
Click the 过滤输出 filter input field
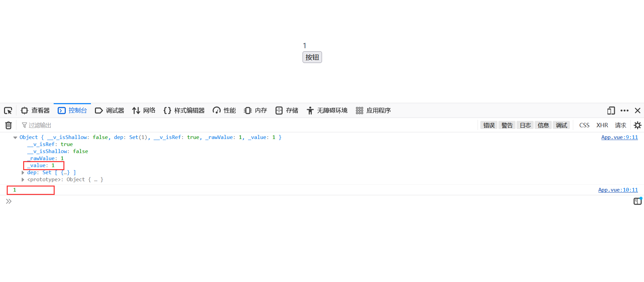coord(248,125)
